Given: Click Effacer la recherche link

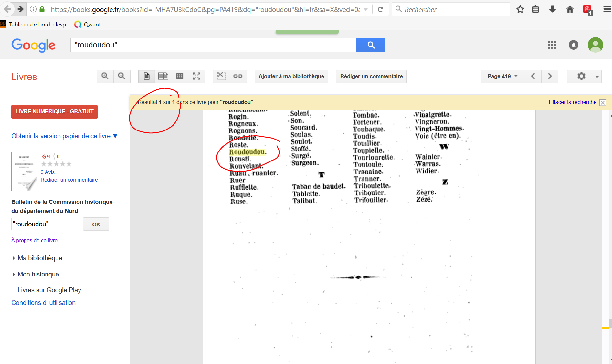Looking at the screenshot, I should [572, 102].
